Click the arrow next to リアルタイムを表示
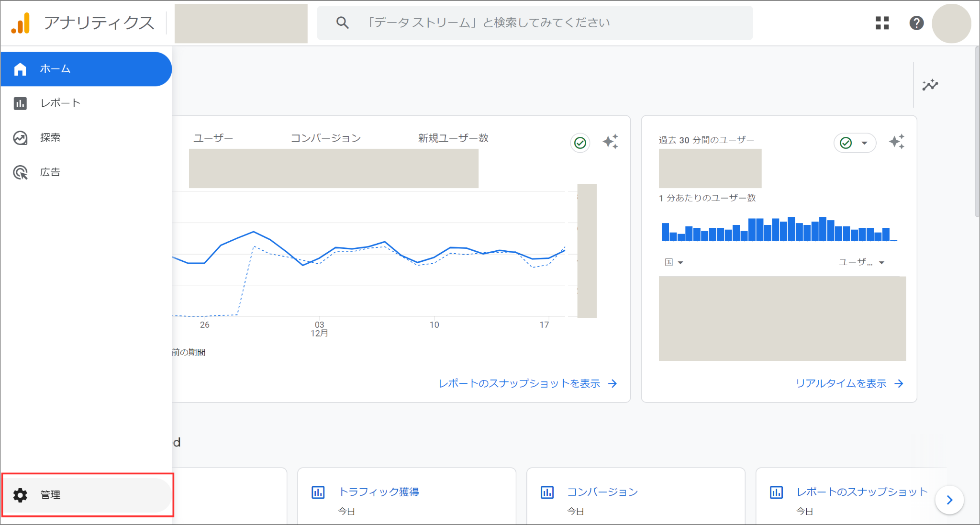 tap(899, 383)
